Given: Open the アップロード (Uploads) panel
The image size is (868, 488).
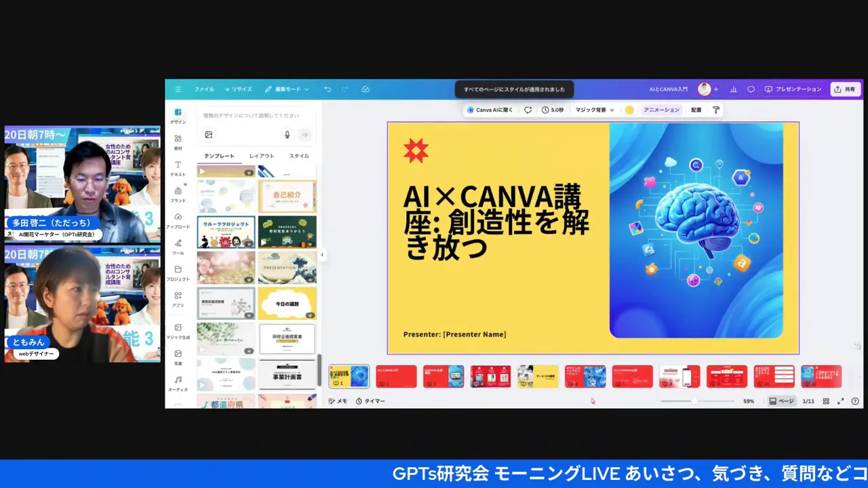Looking at the screenshot, I should [x=178, y=222].
